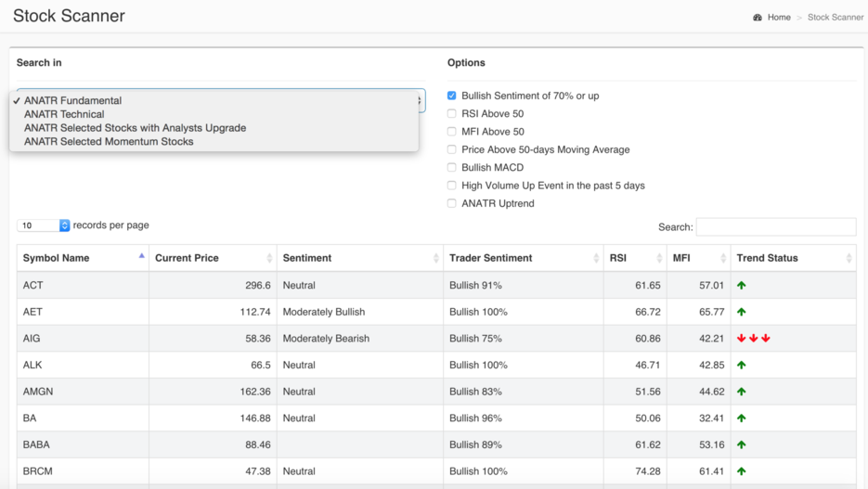Viewport: 868px width, 489px height.
Task: Sort table by RSI column header
Action: tap(635, 258)
